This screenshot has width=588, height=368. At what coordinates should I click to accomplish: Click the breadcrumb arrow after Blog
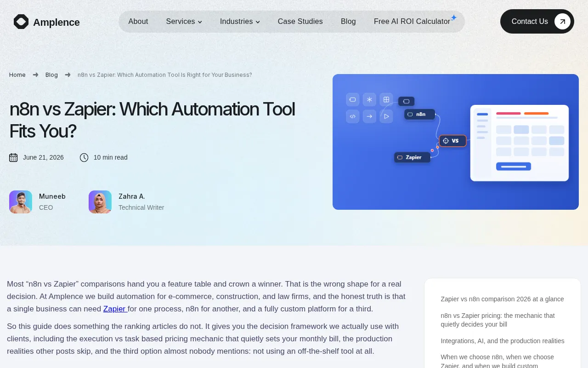click(68, 75)
